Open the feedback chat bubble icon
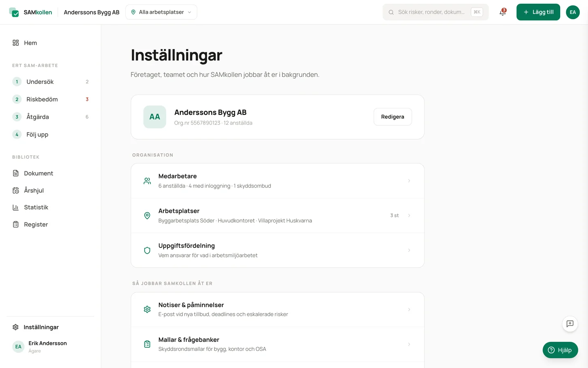588x368 pixels. (x=570, y=324)
